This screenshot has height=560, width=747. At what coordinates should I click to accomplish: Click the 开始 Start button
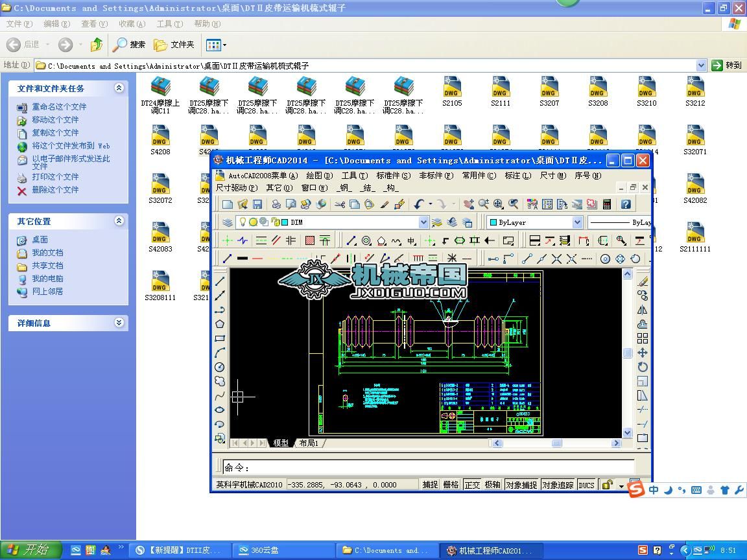[30, 550]
